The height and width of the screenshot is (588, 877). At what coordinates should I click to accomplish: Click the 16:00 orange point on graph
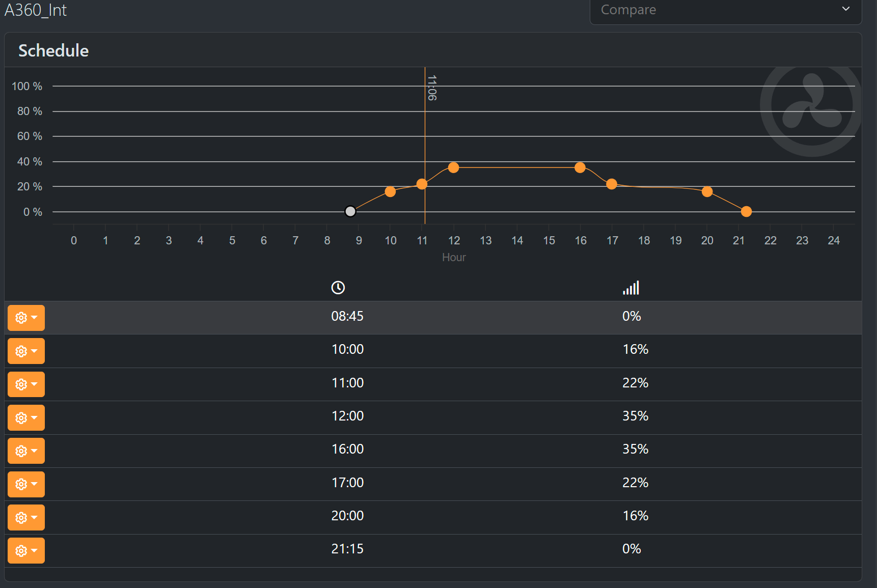(580, 167)
